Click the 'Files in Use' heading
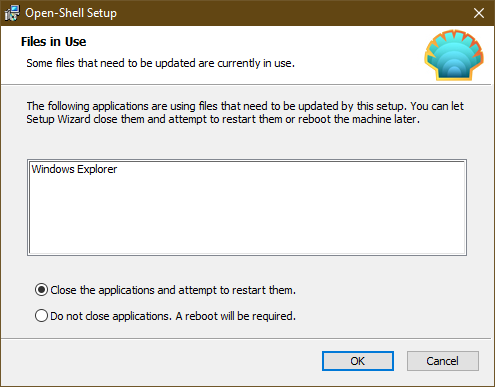This screenshot has height=387, width=495. 53,42
